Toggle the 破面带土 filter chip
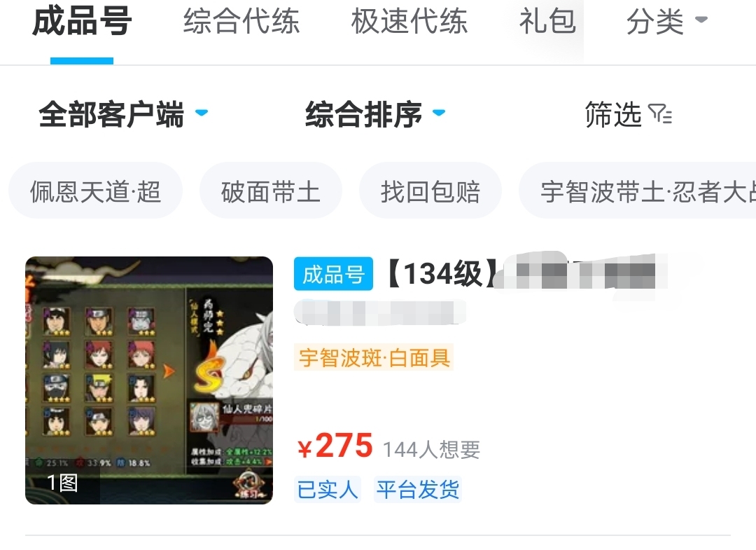This screenshot has height=550, width=756. (x=271, y=191)
